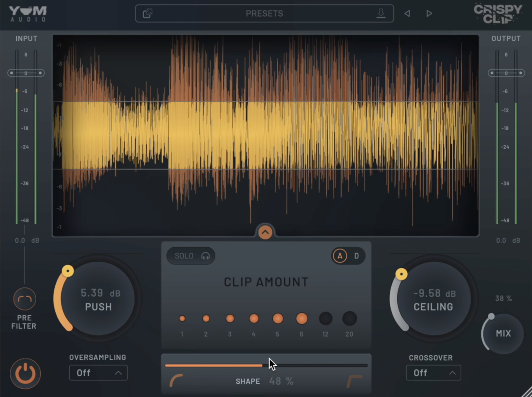Screen dimensions: 532x397
Task: Click the CLIP AMOUNT heading
Action: click(266, 282)
